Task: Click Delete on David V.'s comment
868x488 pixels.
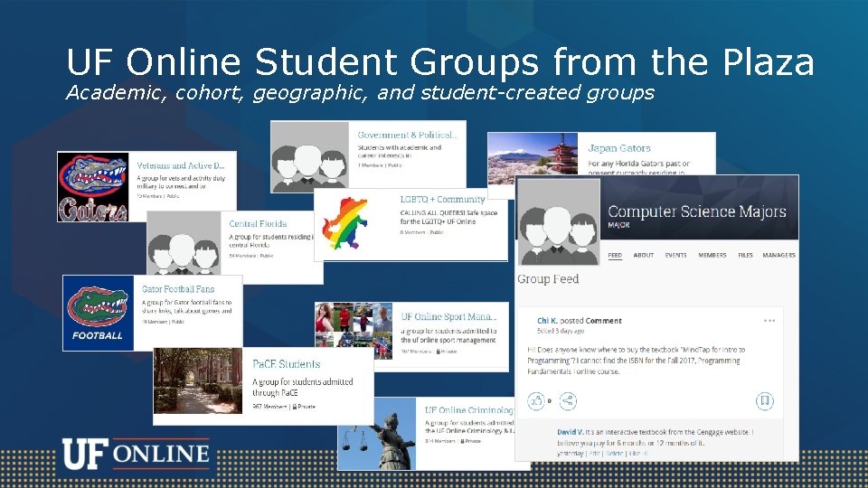Action: click(x=615, y=453)
